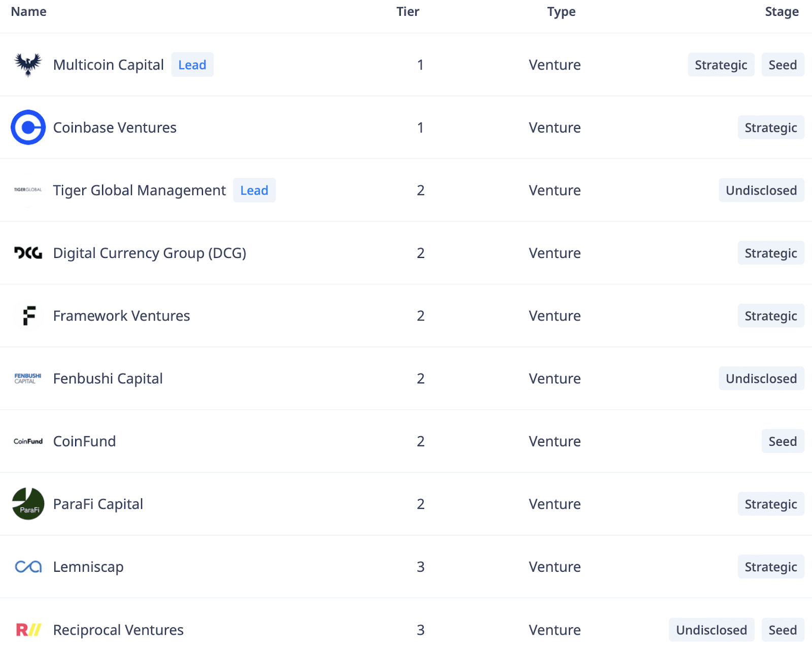Open the Multicoin Capital investor link

point(109,65)
